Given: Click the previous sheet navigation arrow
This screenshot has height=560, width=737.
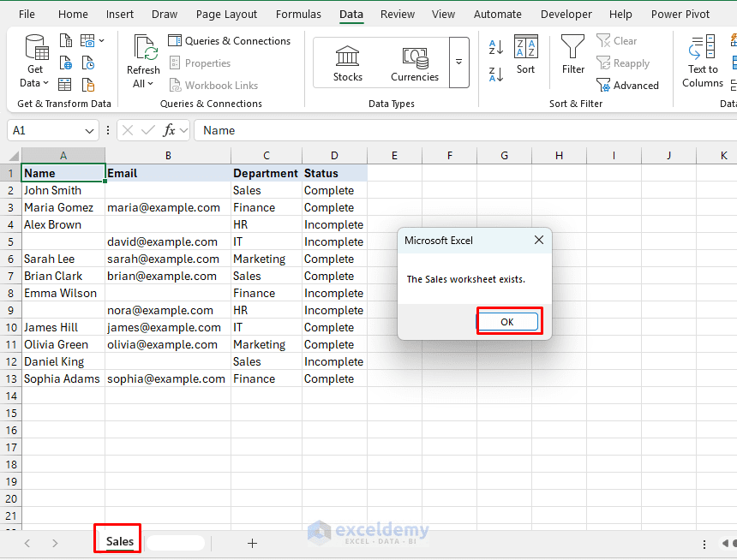Looking at the screenshot, I should tap(27, 544).
